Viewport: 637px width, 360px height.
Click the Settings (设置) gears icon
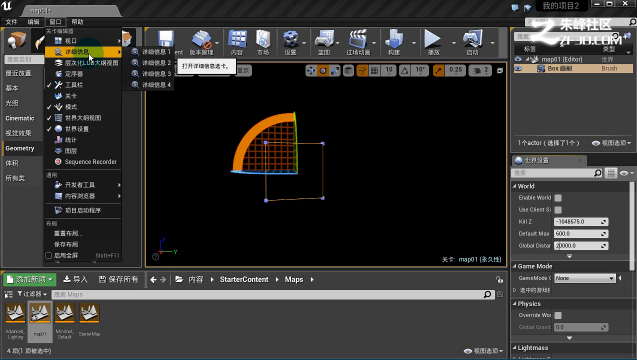pos(290,39)
